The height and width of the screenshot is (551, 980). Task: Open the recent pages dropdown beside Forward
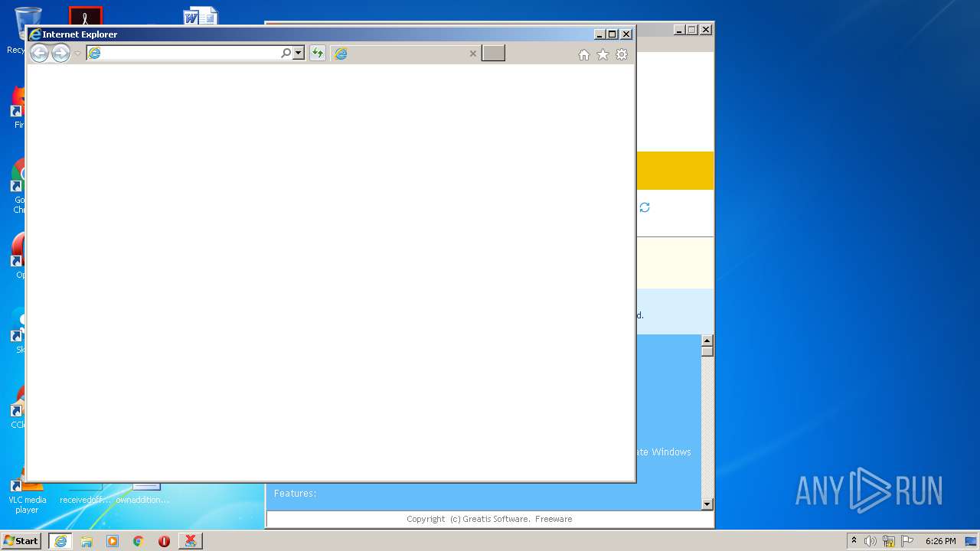(x=77, y=54)
